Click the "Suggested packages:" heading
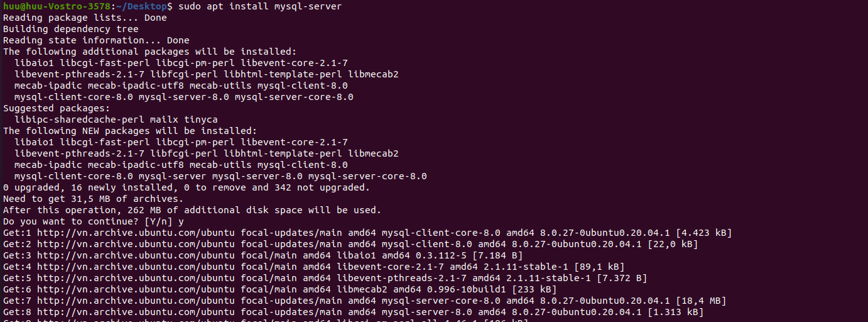Viewport: 868px width, 322px height. pyautogui.click(x=54, y=108)
